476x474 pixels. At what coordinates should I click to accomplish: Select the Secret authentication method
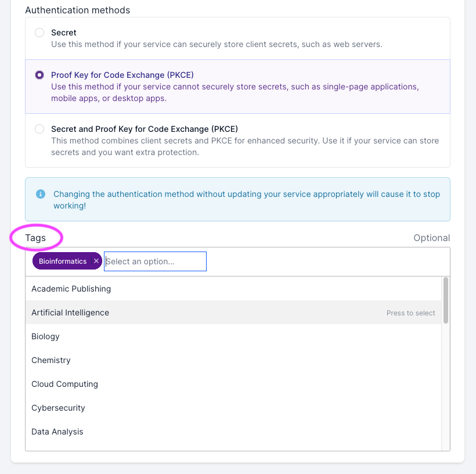coord(39,33)
